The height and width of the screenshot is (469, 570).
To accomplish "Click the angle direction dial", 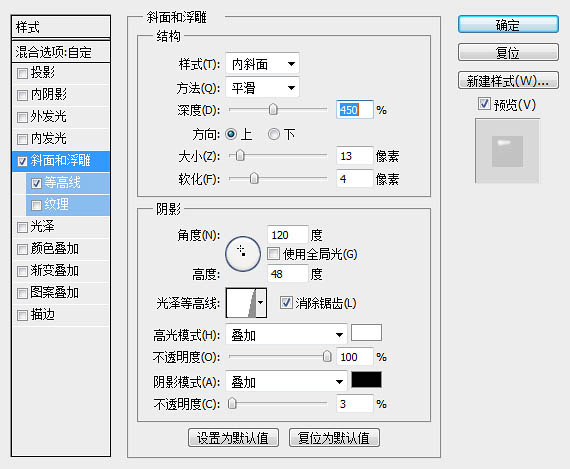I will [x=243, y=254].
